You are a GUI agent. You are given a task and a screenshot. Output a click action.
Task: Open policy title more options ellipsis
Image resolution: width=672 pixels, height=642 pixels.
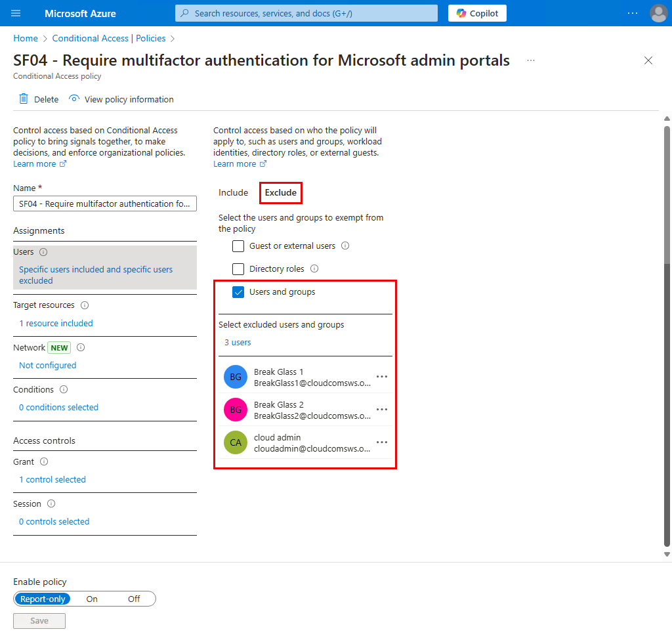pyautogui.click(x=530, y=60)
